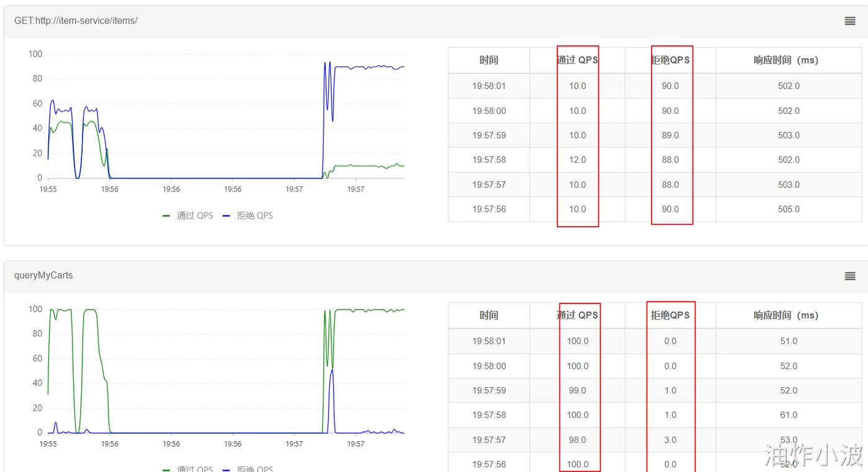The image size is (868, 472).
Task: Click the 时间 header in the item-service table
Action: click(x=489, y=60)
